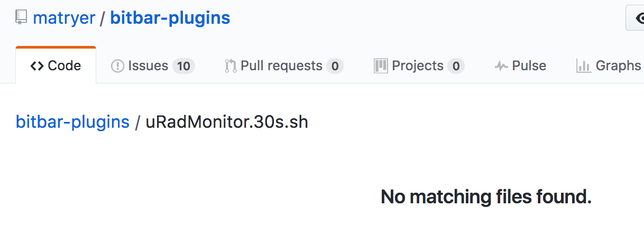Click the Pulse waveform icon
This screenshot has height=245, width=644.
(501, 66)
